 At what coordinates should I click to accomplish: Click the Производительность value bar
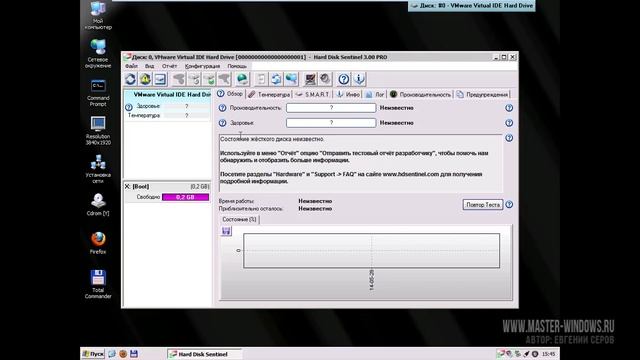point(331,108)
